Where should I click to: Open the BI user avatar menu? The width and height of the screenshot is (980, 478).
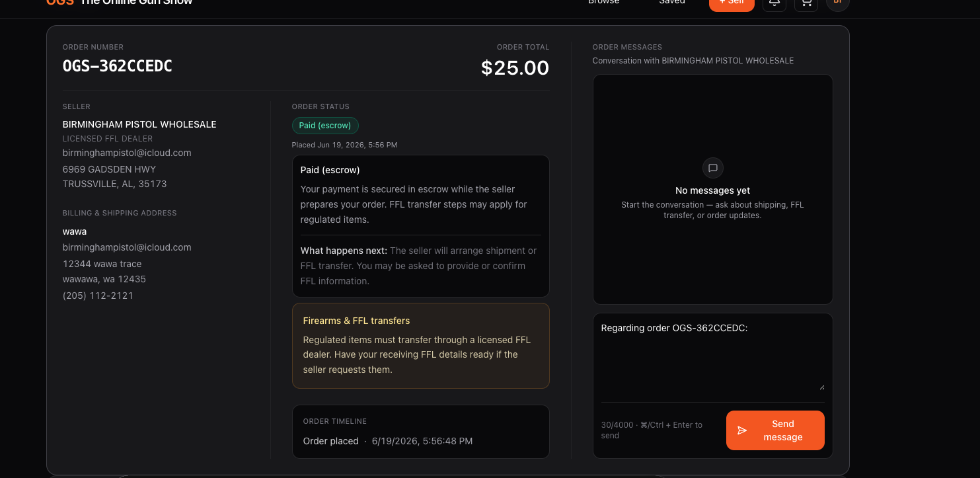click(x=838, y=3)
